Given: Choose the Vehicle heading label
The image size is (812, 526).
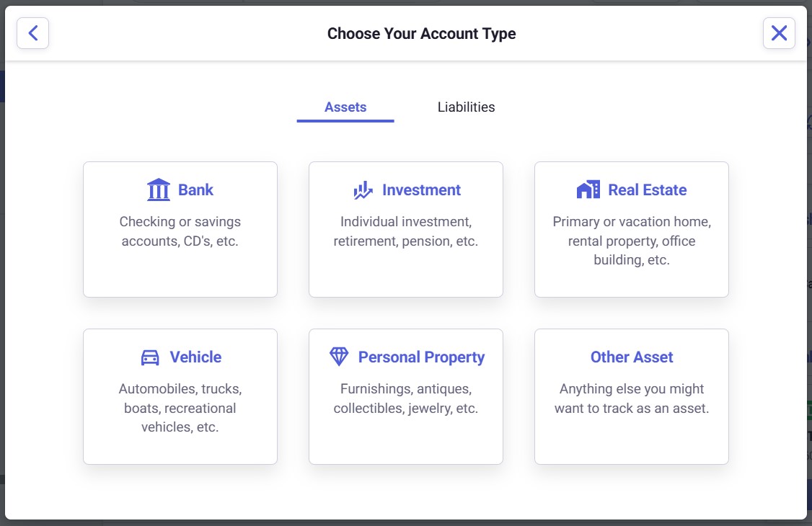Looking at the screenshot, I should pyautogui.click(x=195, y=357).
